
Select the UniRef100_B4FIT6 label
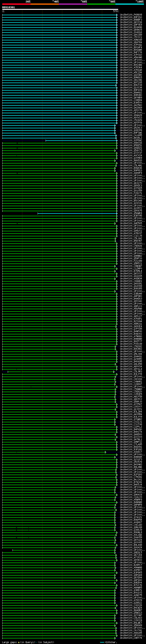tap(131, 52)
